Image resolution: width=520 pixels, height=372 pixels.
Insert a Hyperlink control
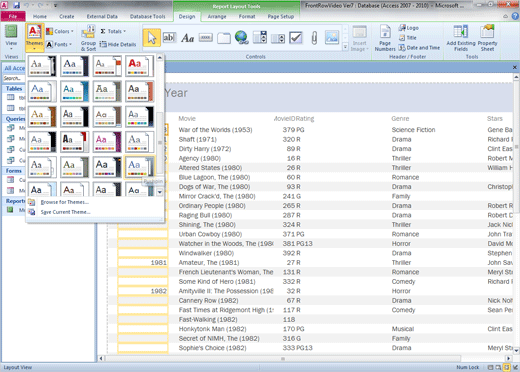pos(242,38)
